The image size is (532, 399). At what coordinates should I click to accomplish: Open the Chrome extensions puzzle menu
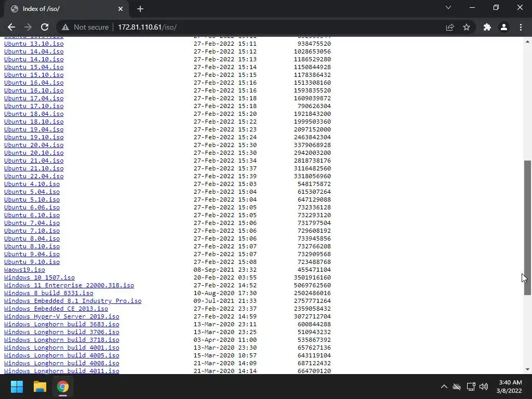[x=487, y=27]
